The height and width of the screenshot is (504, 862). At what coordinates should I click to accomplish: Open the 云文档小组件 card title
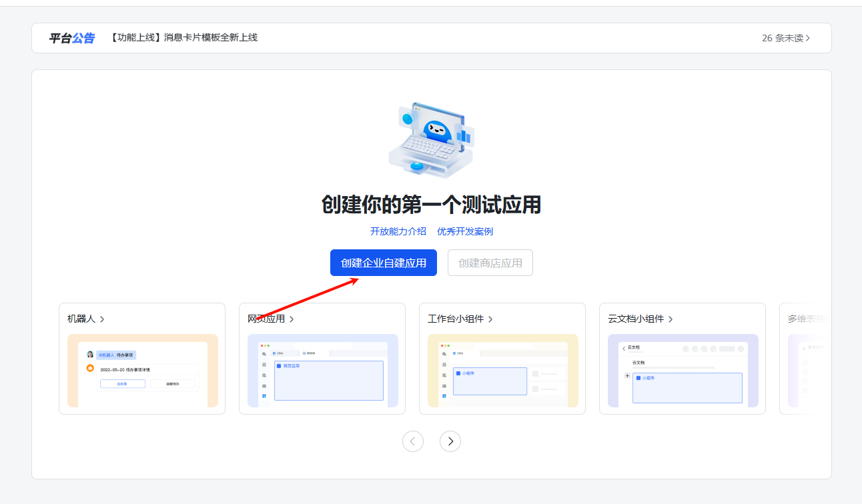coord(636,319)
